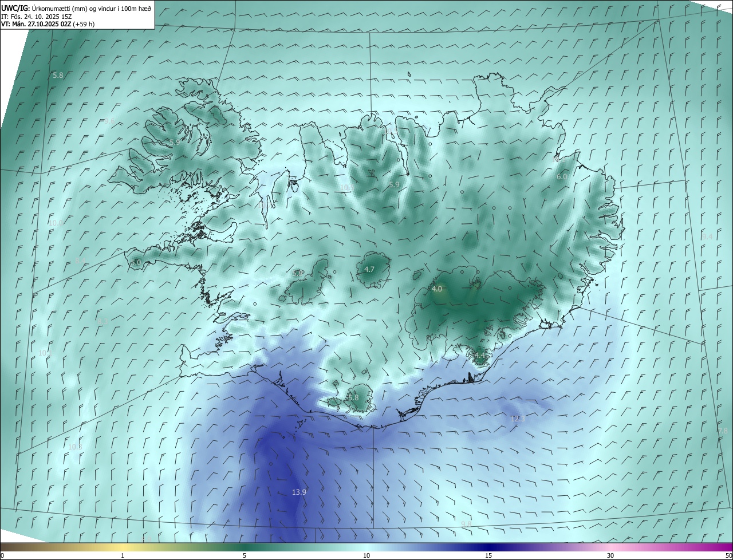Viewport: 733px width, 560px height.
Task: Click the 5.8 value on Langjökull glacier
Action: coord(297,274)
